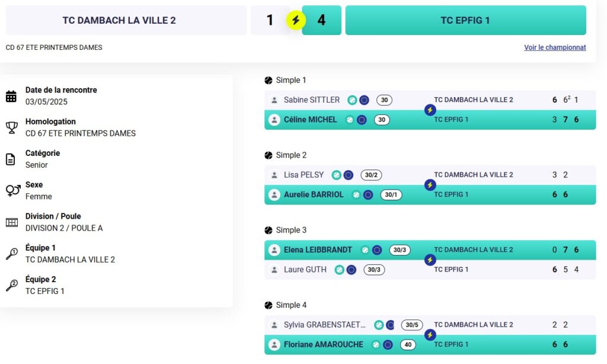Image resolution: width=607 pixels, height=364 pixels.
Task: Open player Céline MICHEL's name
Action: tap(310, 120)
